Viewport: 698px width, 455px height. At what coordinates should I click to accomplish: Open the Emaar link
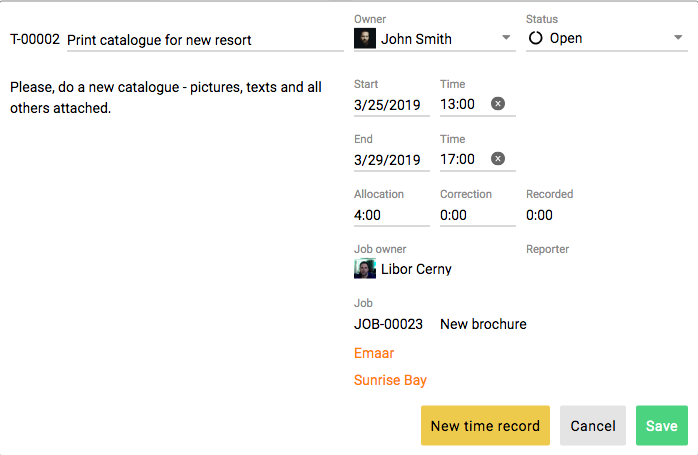(x=374, y=353)
